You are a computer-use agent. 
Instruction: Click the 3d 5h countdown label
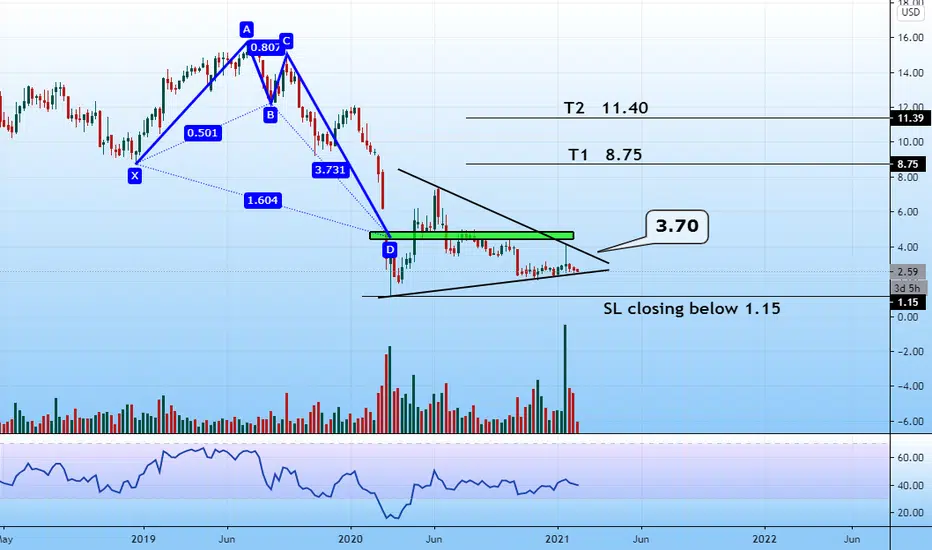click(x=908, y=288)
